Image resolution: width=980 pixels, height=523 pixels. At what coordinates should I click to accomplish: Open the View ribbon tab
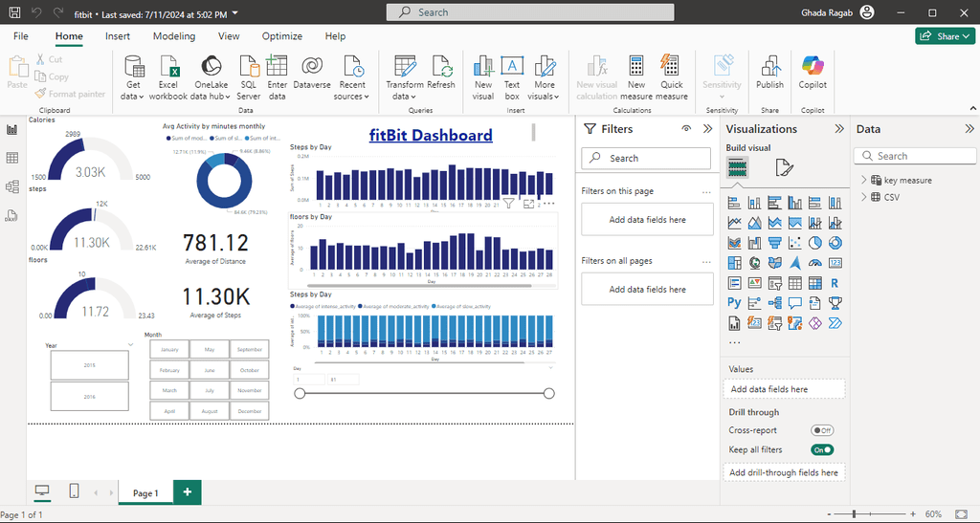(229, 36)
